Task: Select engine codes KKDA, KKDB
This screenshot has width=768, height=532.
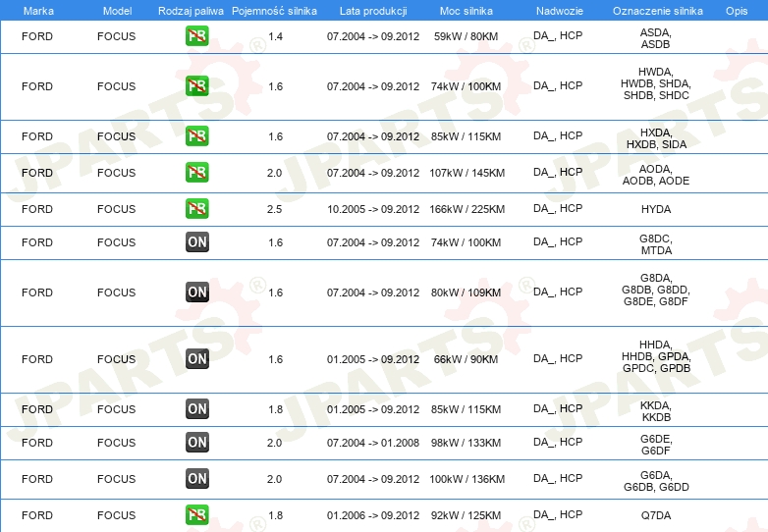Action: pos(656,411)
